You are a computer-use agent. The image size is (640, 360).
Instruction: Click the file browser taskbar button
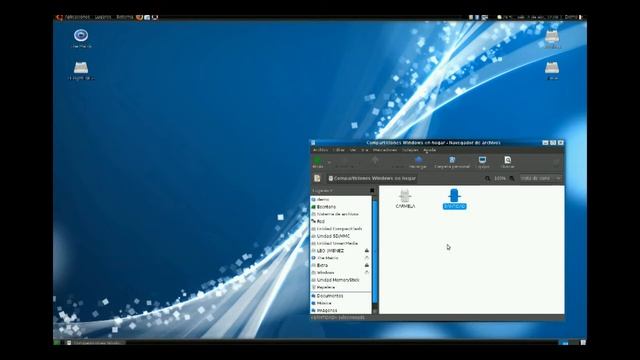[95, 343]
